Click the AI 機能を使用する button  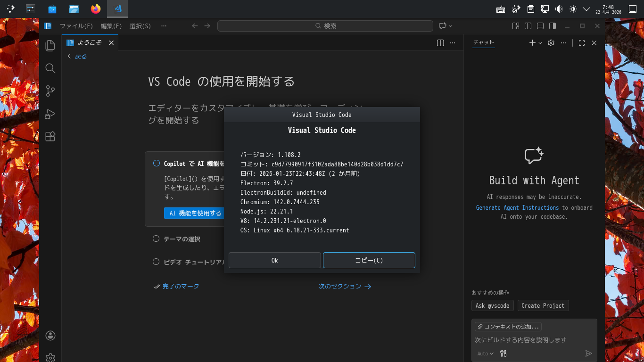(195, 213)
